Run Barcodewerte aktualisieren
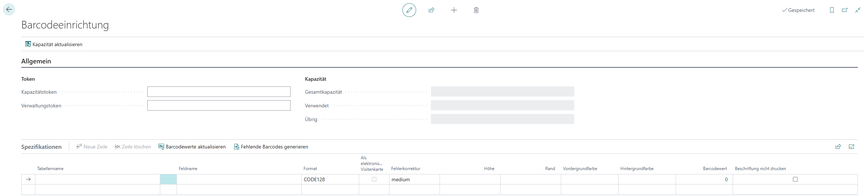This screenshot has width=868, height=196. (192, 147)
